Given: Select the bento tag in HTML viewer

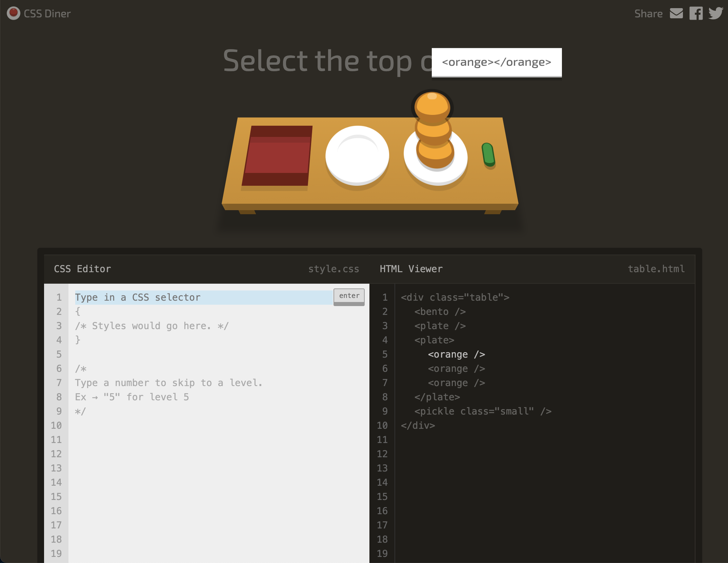Looking at the screenshot, I should (x=440, y=311).
